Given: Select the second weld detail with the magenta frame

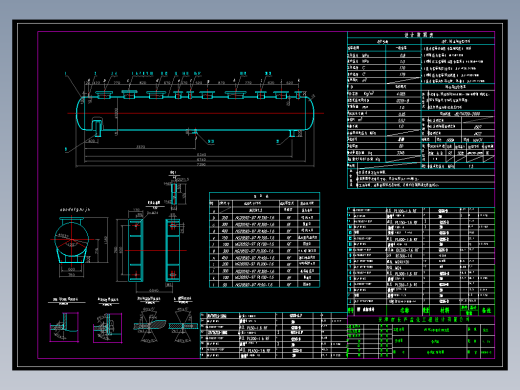Looking at the screenshot, I should coord(107,328).
